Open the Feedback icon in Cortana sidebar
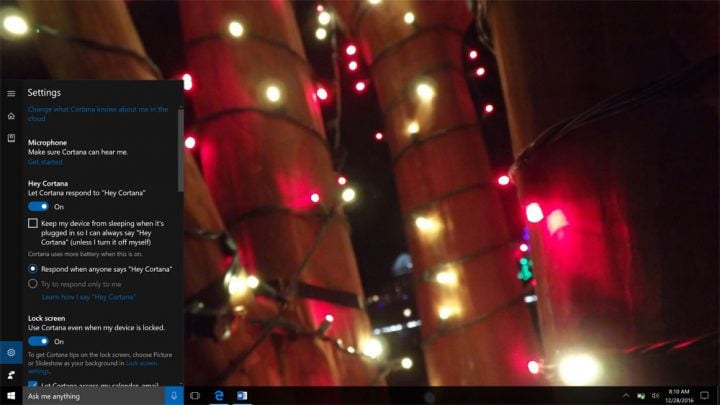This screenshot has height=405, width=720. [x=11, y=375]
